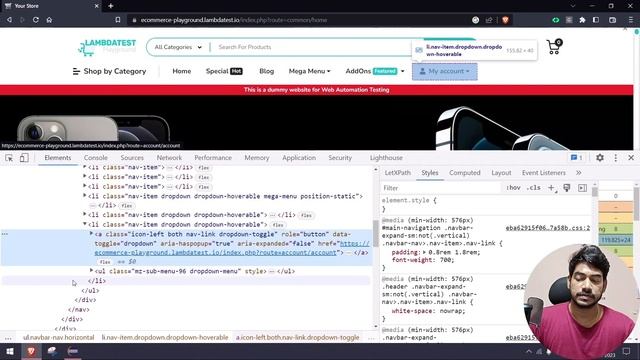Open DevTools settings gear
The image size is (640, 360).
(x=600, y=158)
